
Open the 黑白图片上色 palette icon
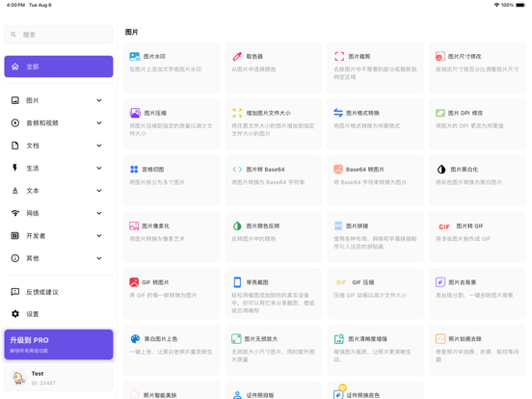pos(135,339)
